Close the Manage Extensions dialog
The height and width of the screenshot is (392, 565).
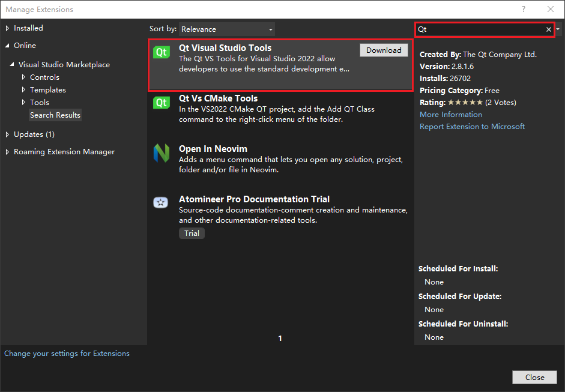click(x=534, y=377)
